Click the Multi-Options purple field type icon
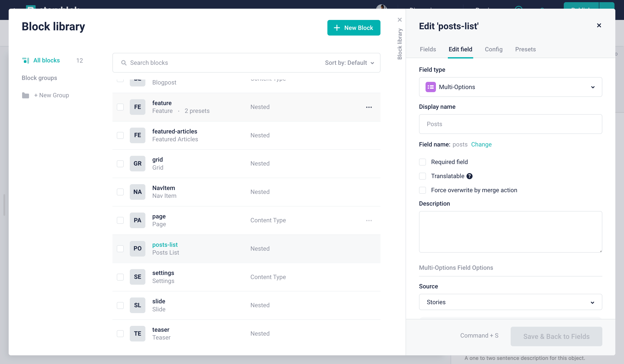Image resolution: width=624 pixels, height=364 pixels. 431,87
